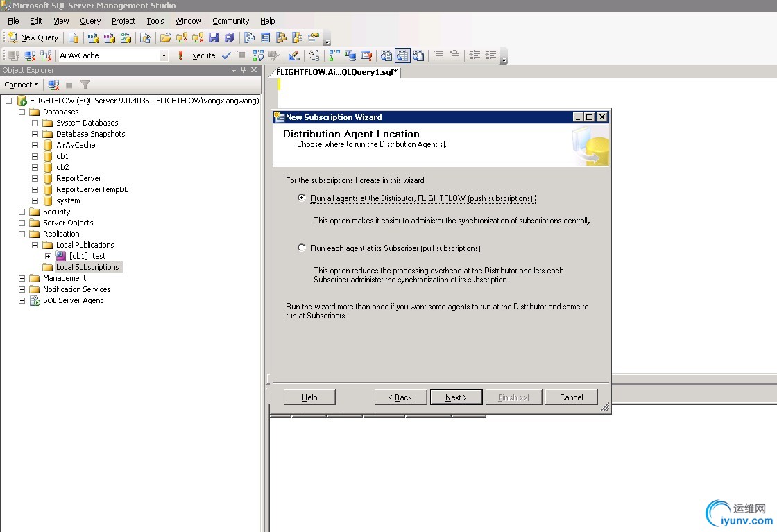Click the Open File folder icon
The image size is (777, 532).
point(166,37)
